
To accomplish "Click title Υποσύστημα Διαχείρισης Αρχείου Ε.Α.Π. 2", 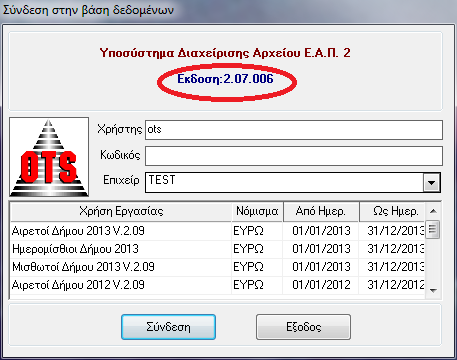I will (225, 53).
